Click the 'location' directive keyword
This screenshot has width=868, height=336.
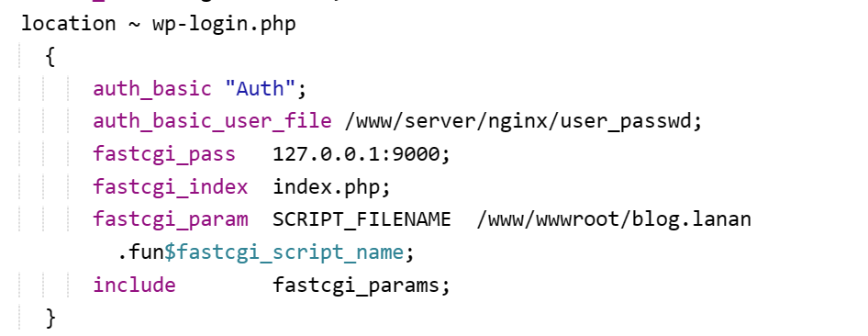pyautogui.click(x=69, y=24)
